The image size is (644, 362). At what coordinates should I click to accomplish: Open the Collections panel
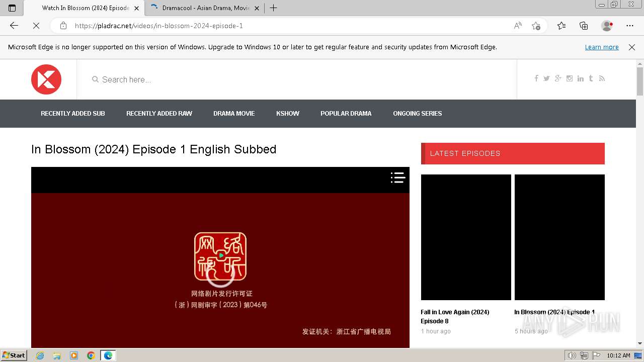point(584,26)
